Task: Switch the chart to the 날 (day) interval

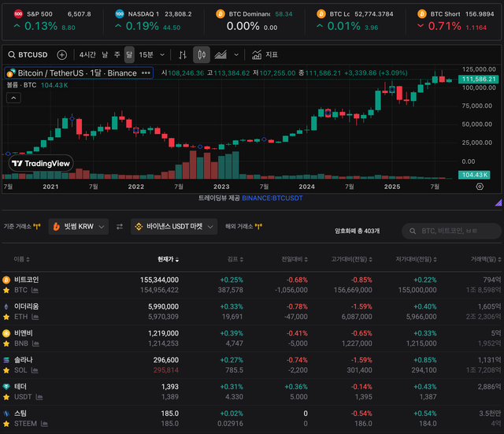Action: pos(105,54)
